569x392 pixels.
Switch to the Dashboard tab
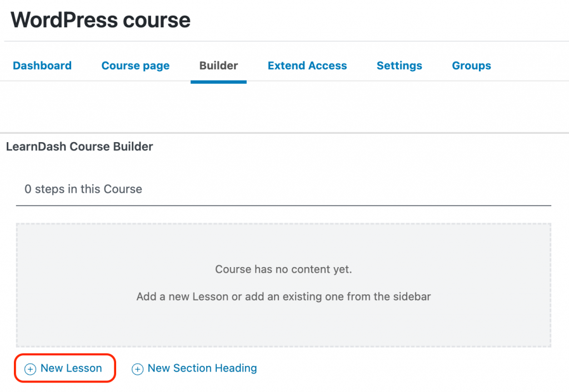pos(42,66)
